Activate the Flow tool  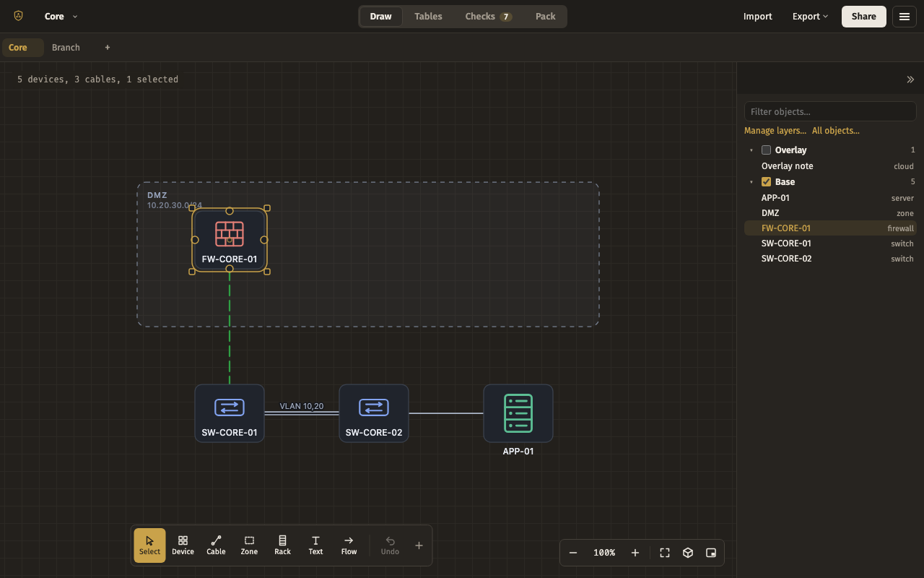click(x=349, y=545)
